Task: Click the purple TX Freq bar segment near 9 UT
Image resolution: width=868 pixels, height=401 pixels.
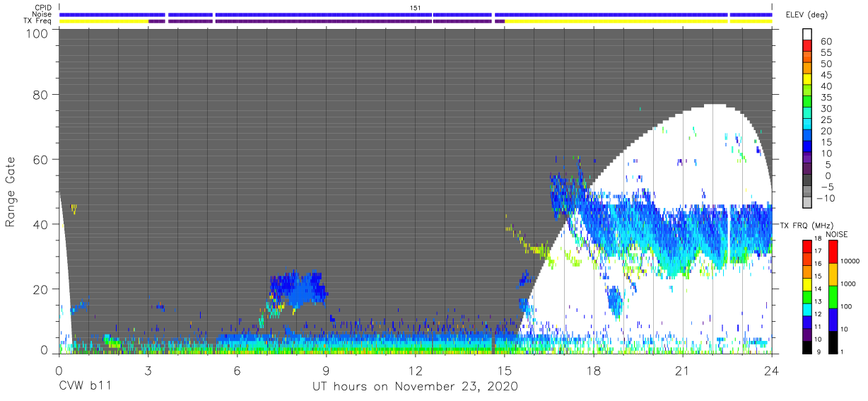Action: coord(324,21)
